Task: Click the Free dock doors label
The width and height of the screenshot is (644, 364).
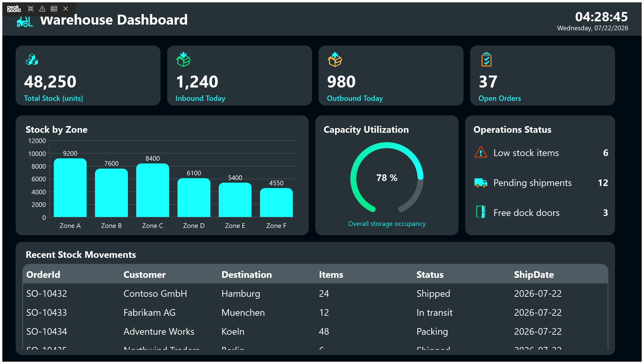Action: (526, 213)
